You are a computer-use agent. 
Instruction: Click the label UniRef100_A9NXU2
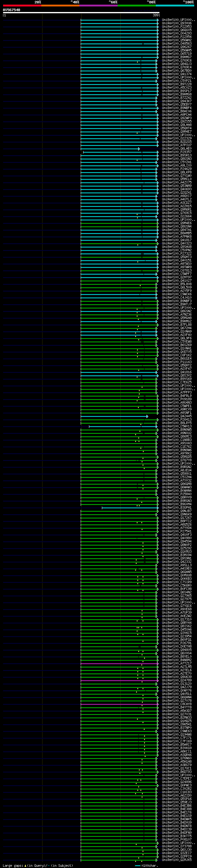coord(176,433)
